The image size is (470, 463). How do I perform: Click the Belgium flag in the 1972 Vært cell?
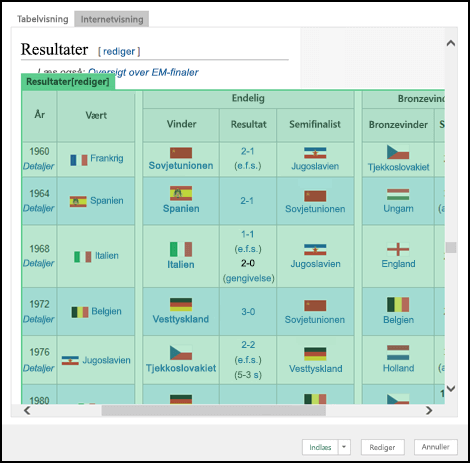80,312
